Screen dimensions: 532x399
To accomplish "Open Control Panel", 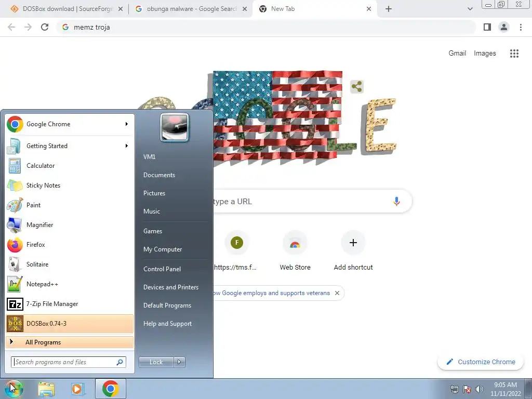I will 162,269.
